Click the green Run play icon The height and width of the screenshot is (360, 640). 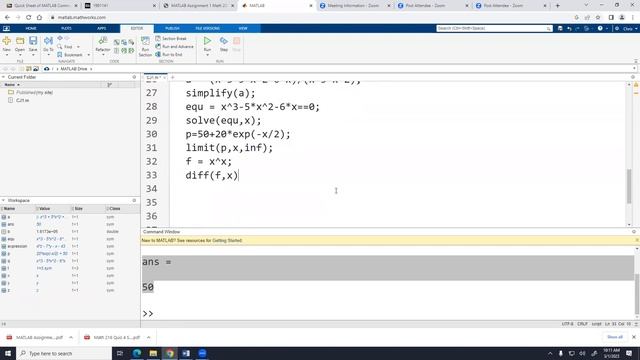click(x=207, y=41)
